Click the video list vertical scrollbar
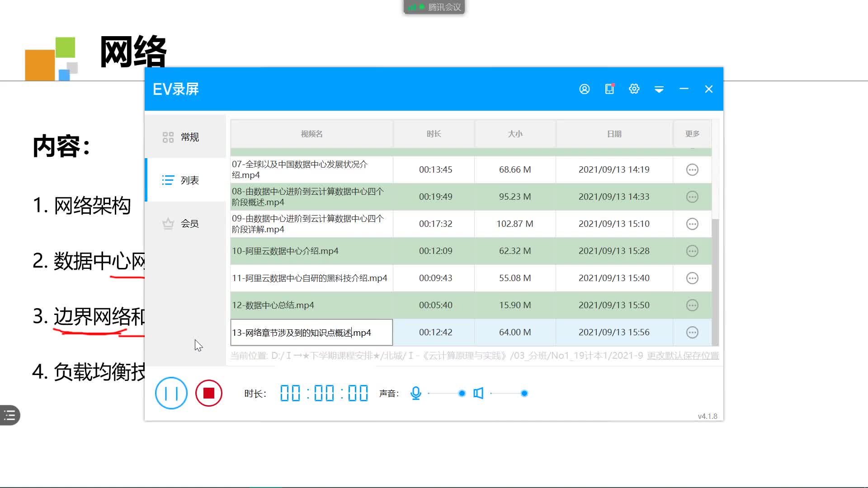The width and height of the screenshot is (868, 488). (x=715, y=282)
